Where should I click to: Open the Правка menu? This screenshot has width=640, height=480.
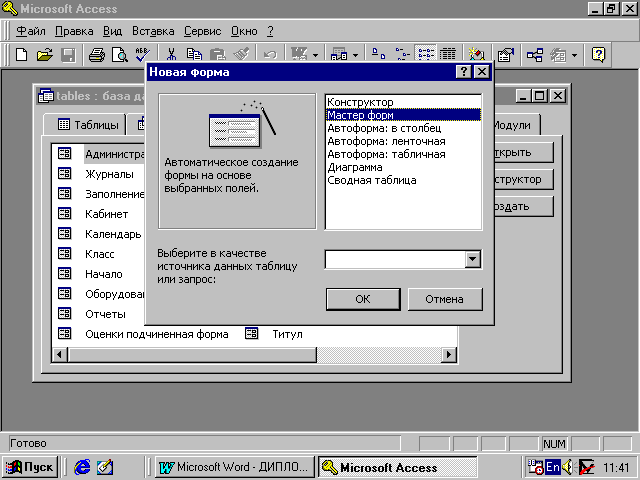(x=74, y=31)
